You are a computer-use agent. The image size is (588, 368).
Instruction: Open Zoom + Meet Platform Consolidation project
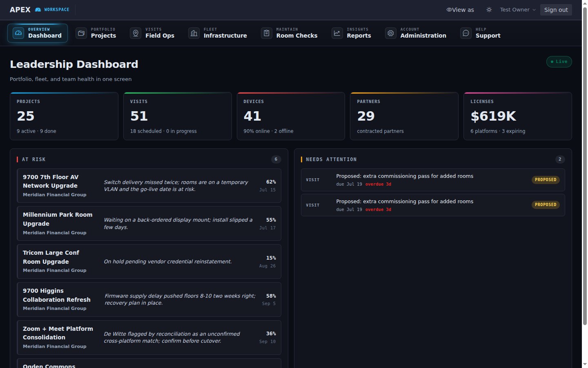(149, 337)
